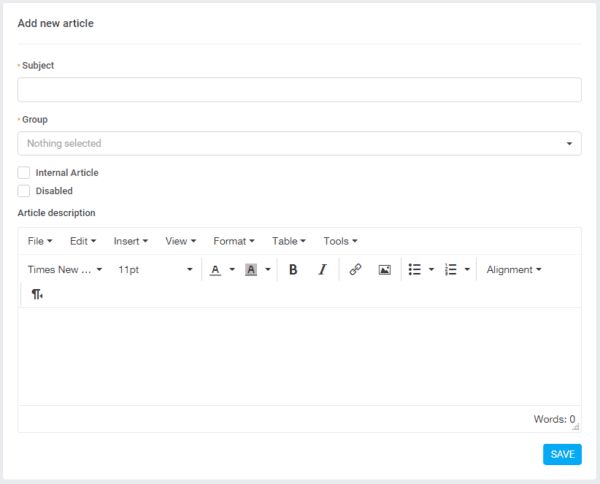Click the Save button
Viewport: 600px width, 484px height.
tap(562, 454)
